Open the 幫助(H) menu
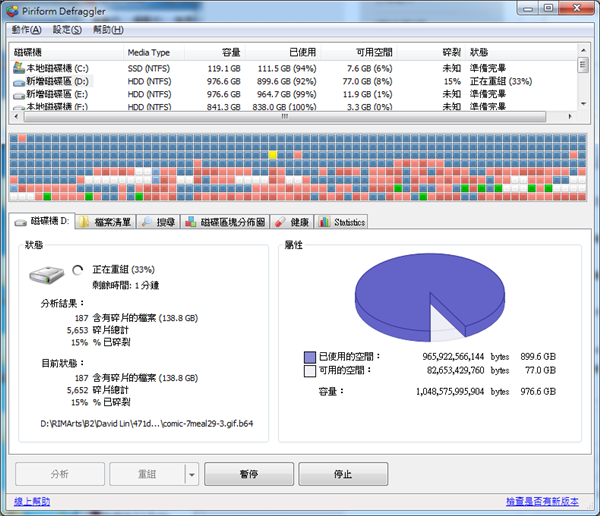 click(x=108, y=30)
